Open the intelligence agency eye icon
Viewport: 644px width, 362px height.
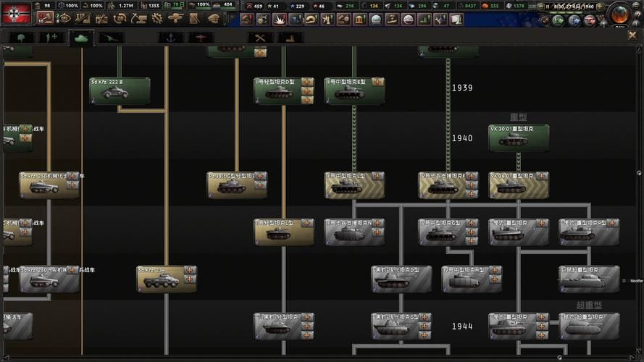point(64,19)
